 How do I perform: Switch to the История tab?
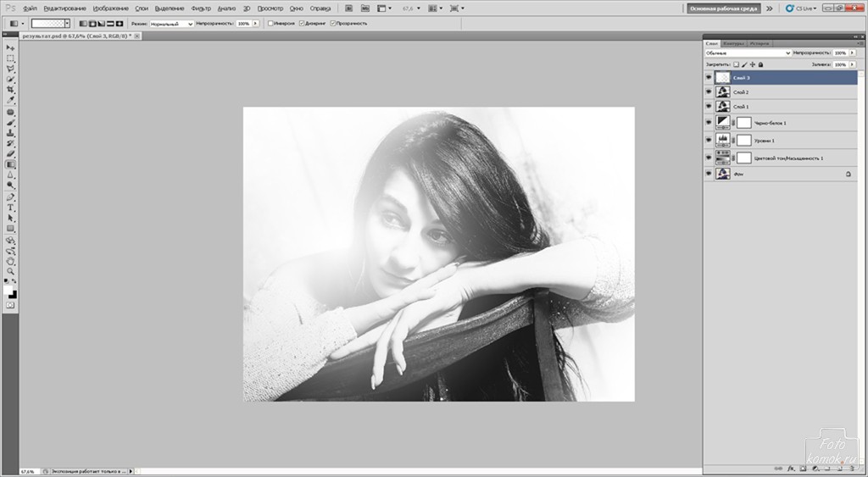coord(759,43)
